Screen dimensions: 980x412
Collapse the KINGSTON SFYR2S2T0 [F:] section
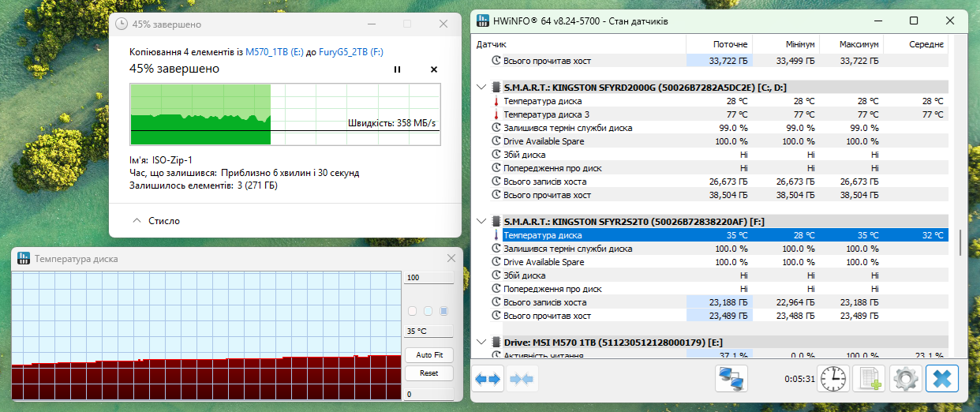[481, 222]
